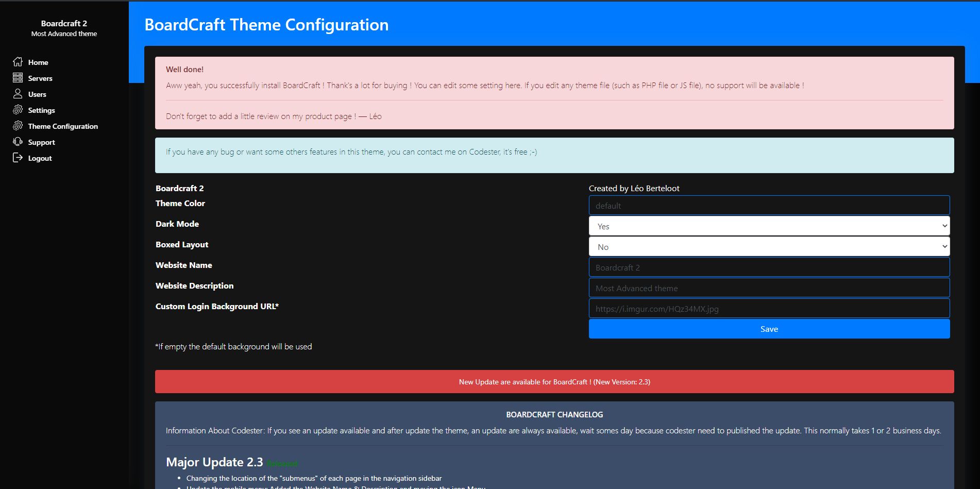Click the Boardcraft 2 sidebar title
This screenshot has height=489, width=980.
tap(64, 23)
